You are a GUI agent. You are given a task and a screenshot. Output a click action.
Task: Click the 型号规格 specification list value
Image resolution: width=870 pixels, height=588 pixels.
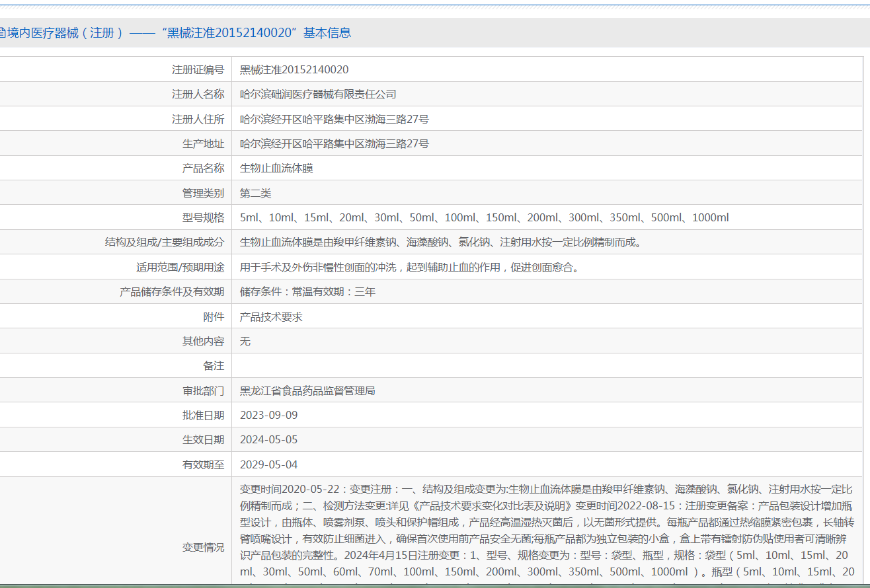click(x=484, y=218)
